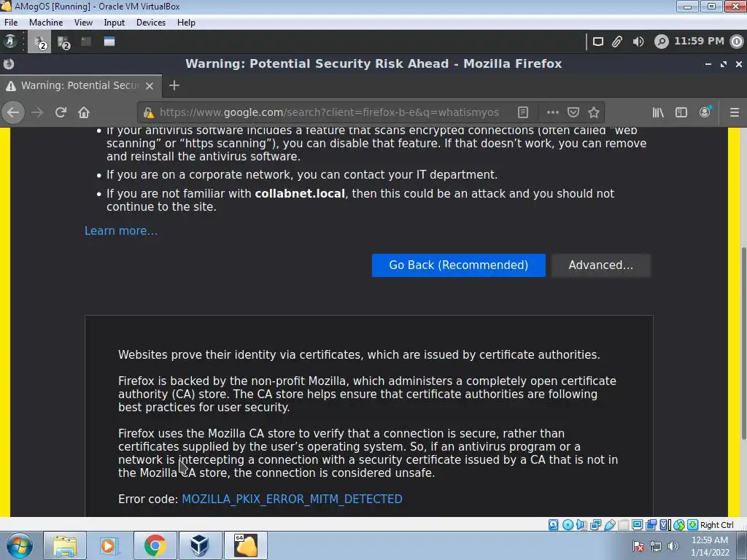Click the VirtualBox optical disk status icon
Screen dimensions: 747x560
568,525
